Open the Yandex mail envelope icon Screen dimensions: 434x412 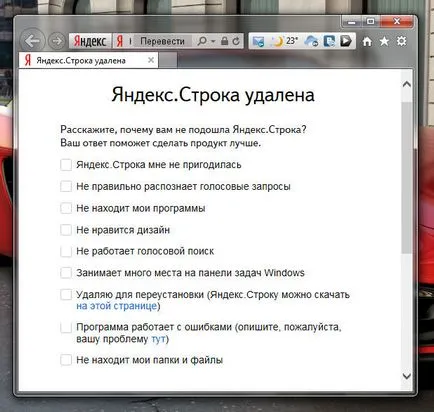coord(258,41)
